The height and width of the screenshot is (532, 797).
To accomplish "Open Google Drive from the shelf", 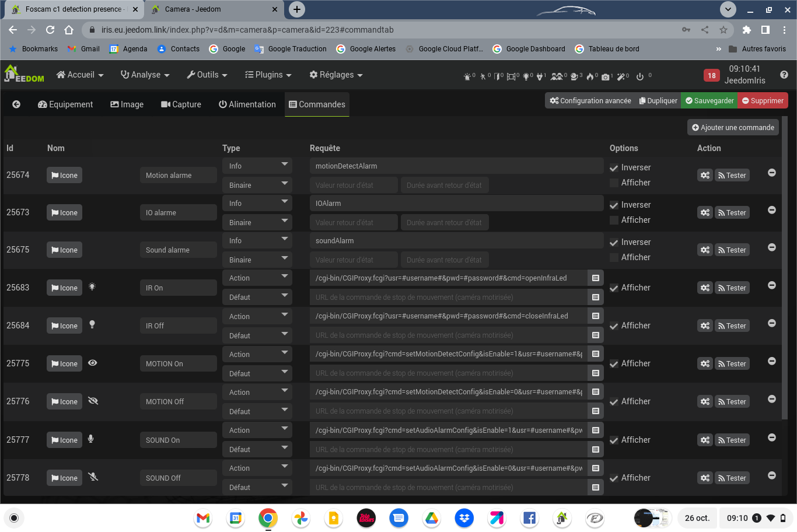I will point(432,518).
